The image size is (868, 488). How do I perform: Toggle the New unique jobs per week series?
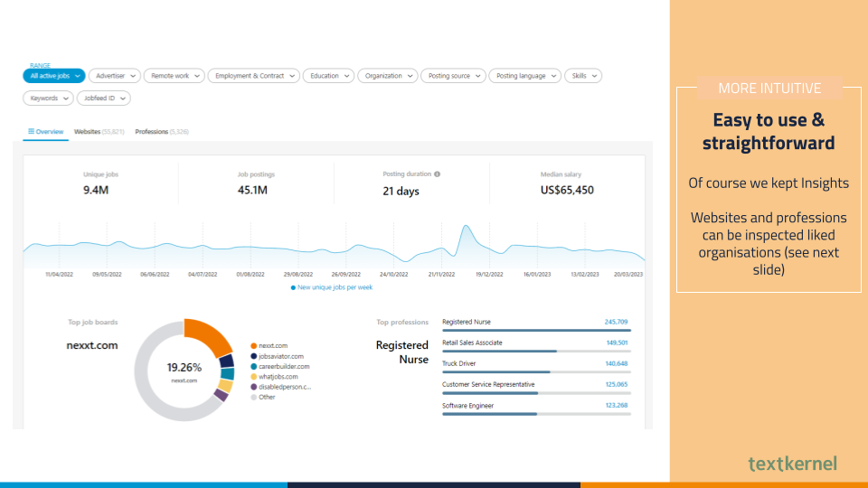point(331,287)
